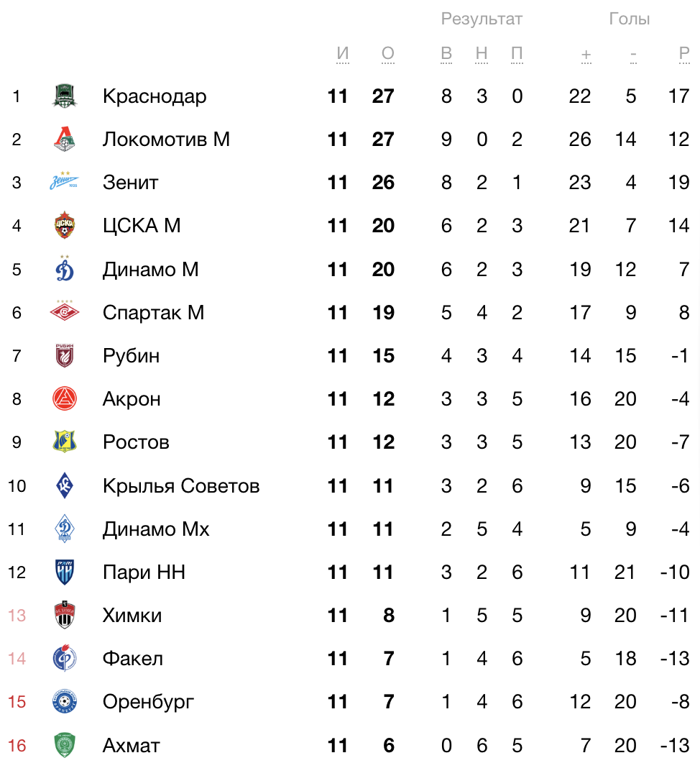Click the Ахмат green crest

pos(65,744)
